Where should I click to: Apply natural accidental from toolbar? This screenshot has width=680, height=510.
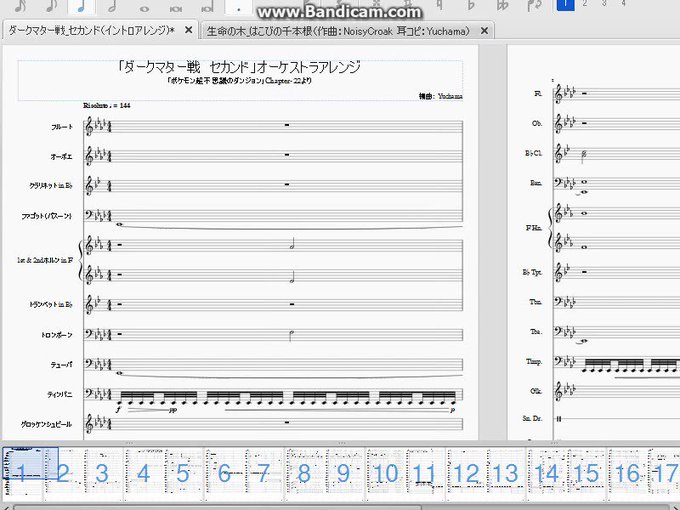(439, 5)
